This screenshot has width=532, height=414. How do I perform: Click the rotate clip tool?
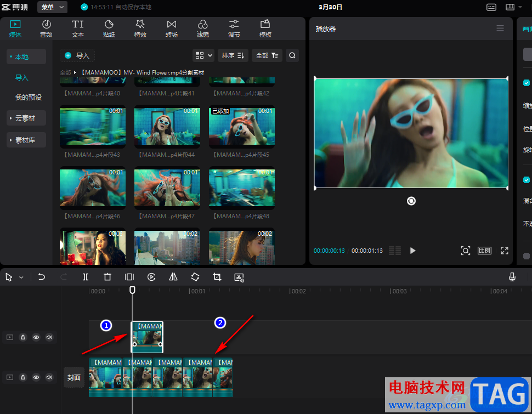pyautogui.click(x=195, y=277)
